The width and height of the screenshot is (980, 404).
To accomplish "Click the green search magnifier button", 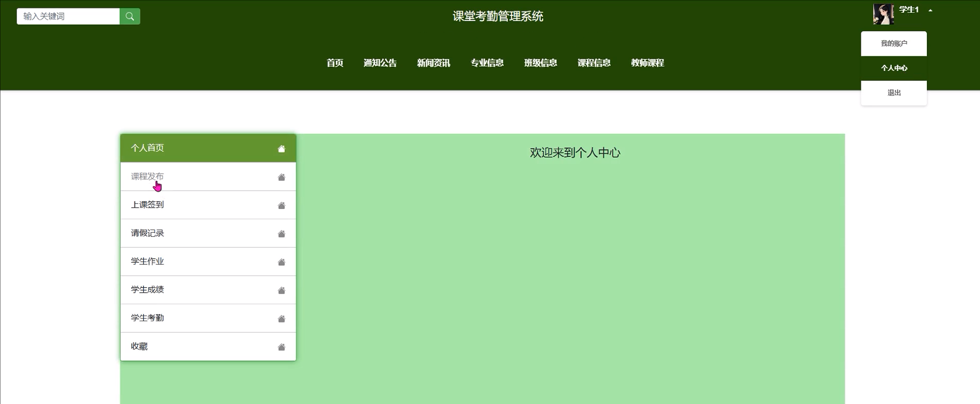I will (130, 16).
